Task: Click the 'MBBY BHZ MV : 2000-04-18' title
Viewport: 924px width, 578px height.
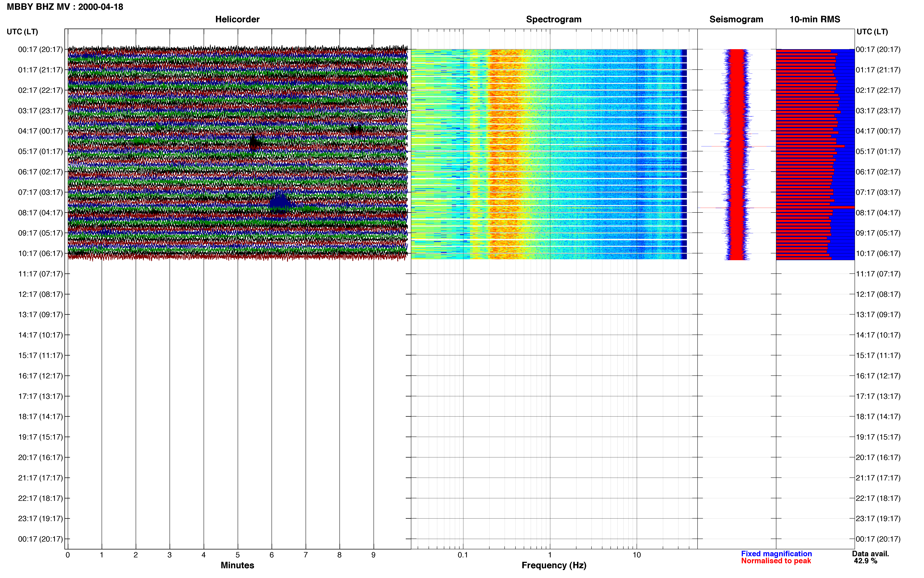Action: pyautogui.click(x=65, y=7)
